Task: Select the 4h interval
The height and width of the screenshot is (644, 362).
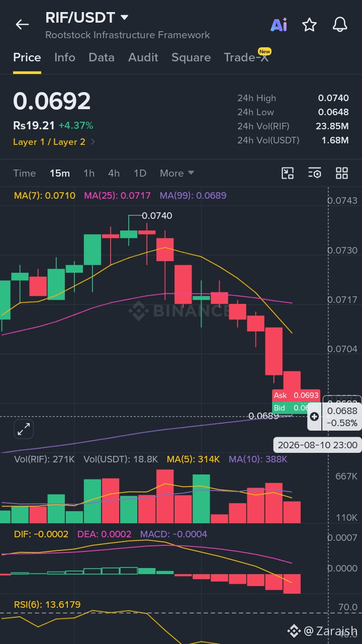Action: pos(114,173)
